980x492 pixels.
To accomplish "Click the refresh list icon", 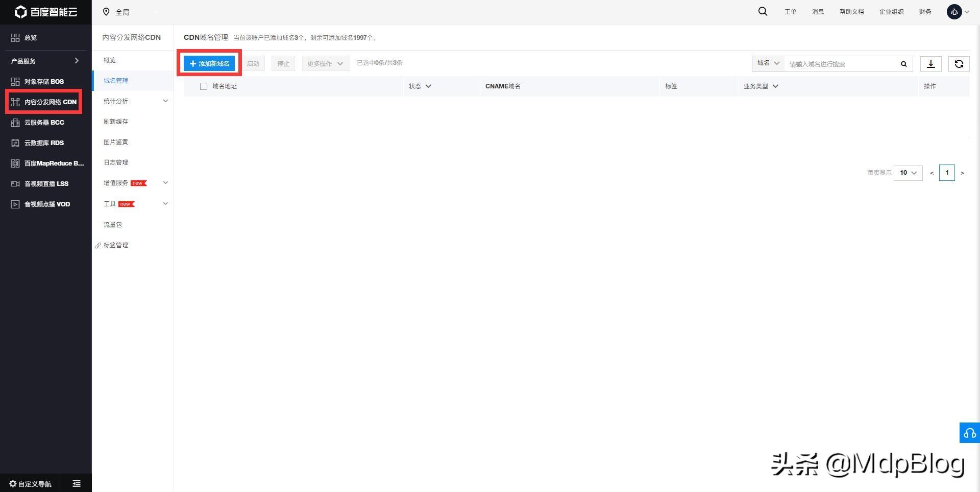I will tap(959, 63).
